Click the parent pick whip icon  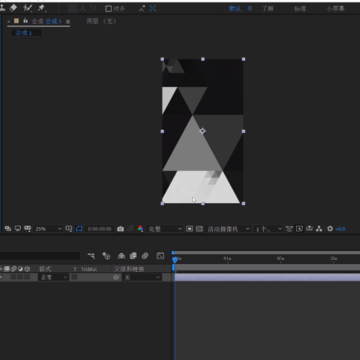[116, 277]
